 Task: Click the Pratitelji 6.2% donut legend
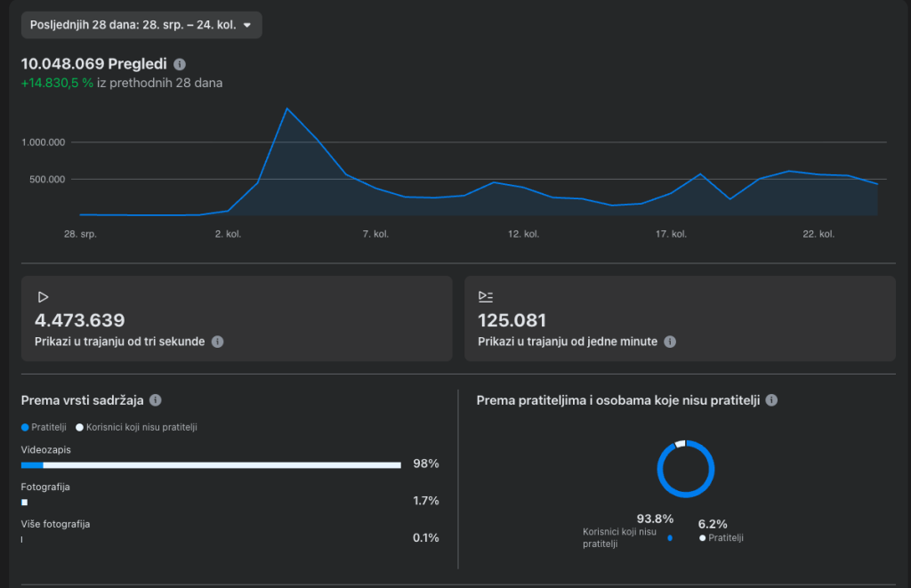[721, 532]
